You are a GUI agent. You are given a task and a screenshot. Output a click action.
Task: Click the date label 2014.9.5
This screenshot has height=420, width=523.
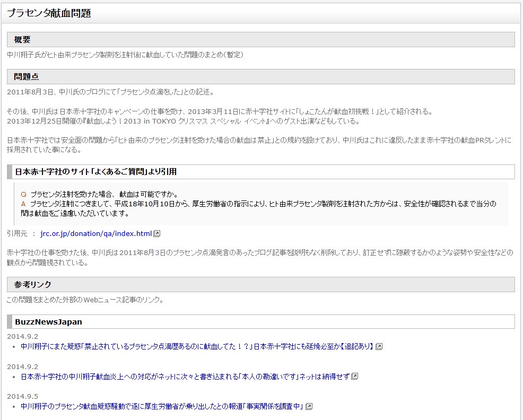pyautogui.click(x=23, y=396)
